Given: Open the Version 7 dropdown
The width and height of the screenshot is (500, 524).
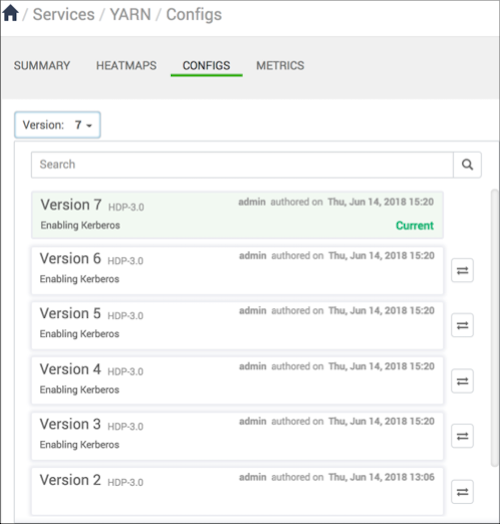Looking at the screenshot, I should 57,125.
